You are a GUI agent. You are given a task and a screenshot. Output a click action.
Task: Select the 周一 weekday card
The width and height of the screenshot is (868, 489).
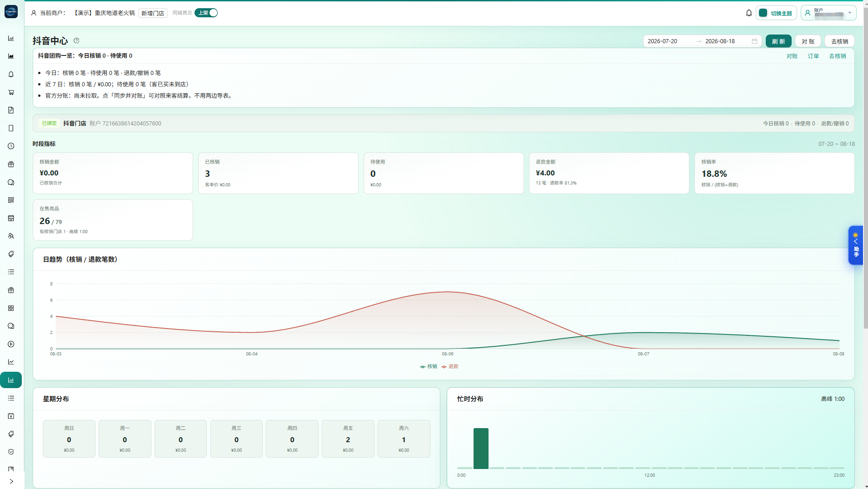click(x=125, y=439)
